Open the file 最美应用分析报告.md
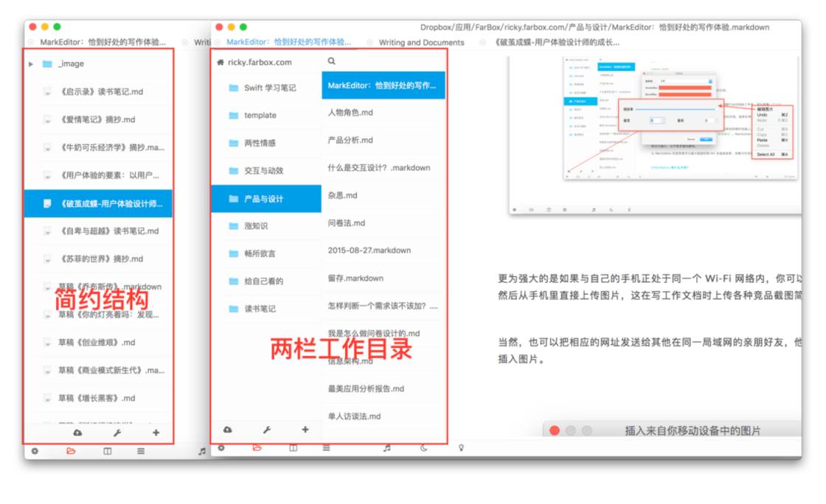This screenshot has height=504, width=826. [383, 389]
